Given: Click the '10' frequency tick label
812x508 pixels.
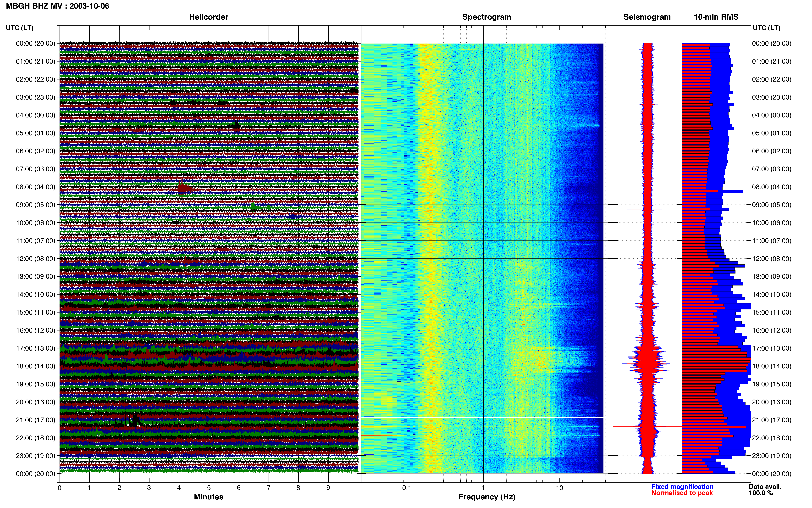Looking at the screenshot, I should (559, 488).
